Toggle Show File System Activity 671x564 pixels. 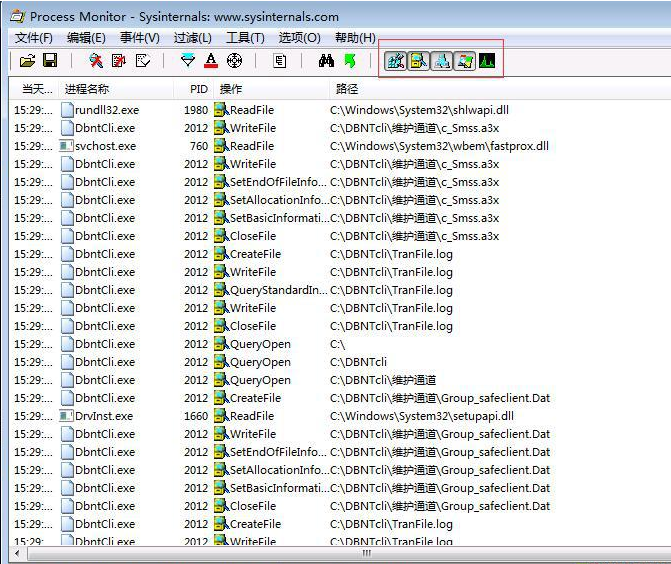click(419, 61)
